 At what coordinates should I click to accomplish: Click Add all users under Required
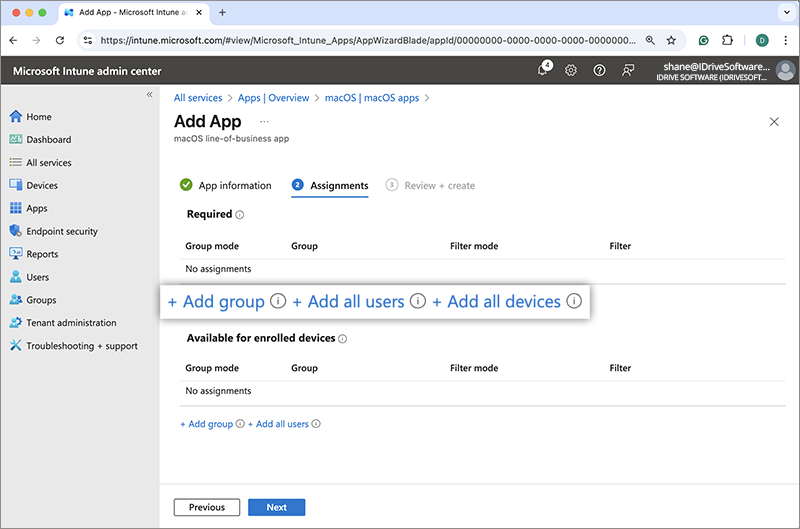348,301
